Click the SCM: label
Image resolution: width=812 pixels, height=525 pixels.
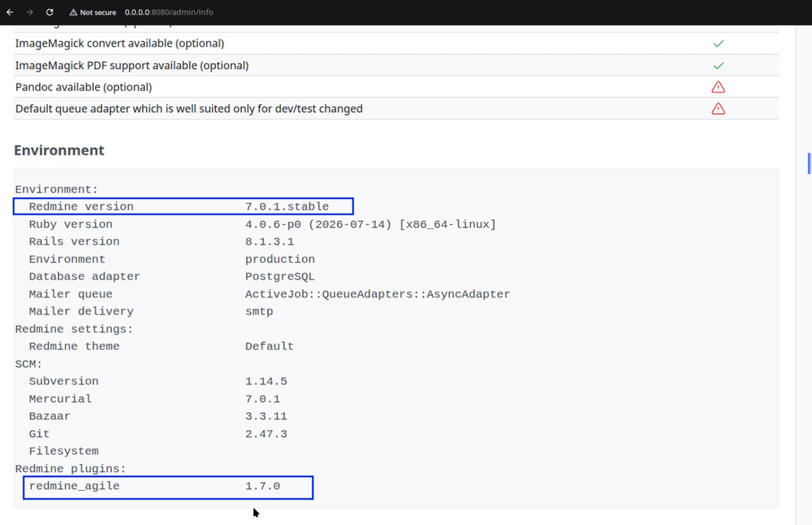(28, 364)
